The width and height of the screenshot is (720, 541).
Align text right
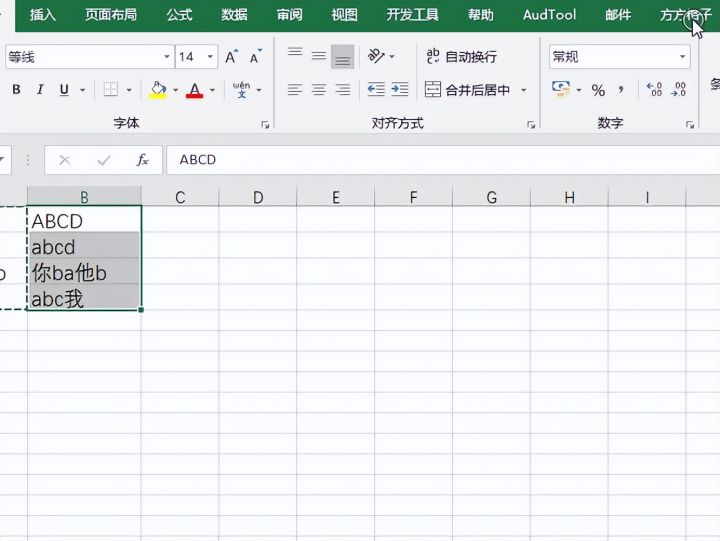coord(343,90)
